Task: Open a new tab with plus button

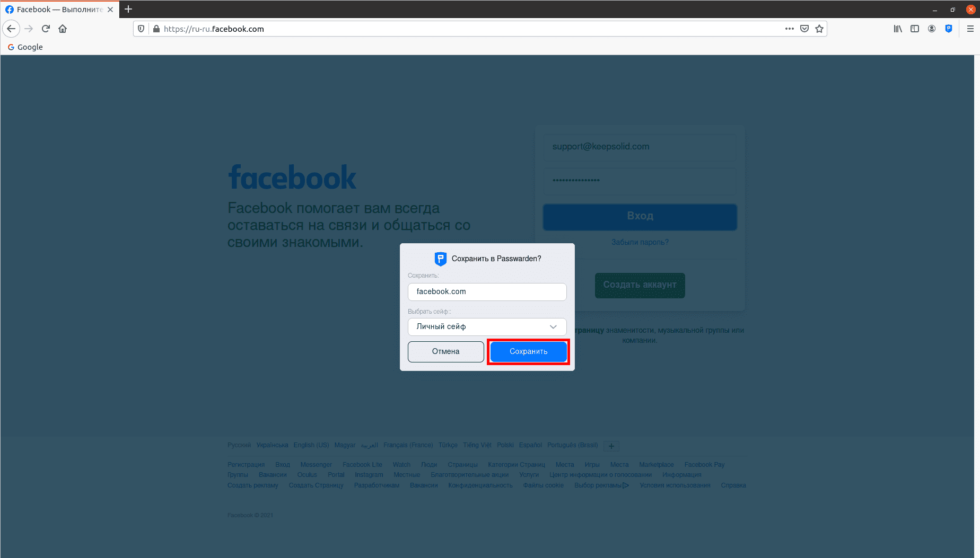Action: (128, 9)
